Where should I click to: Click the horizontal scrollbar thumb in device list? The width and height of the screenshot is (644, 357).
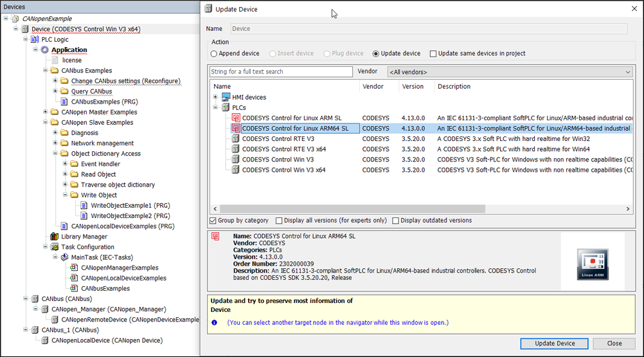(352, 208)
